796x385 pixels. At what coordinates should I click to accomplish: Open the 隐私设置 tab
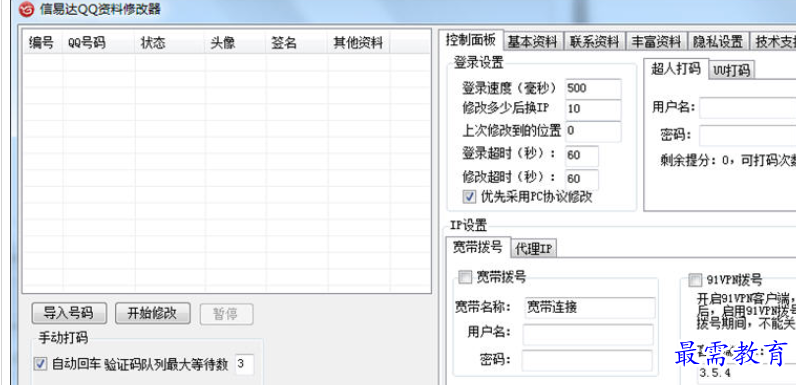718,41
